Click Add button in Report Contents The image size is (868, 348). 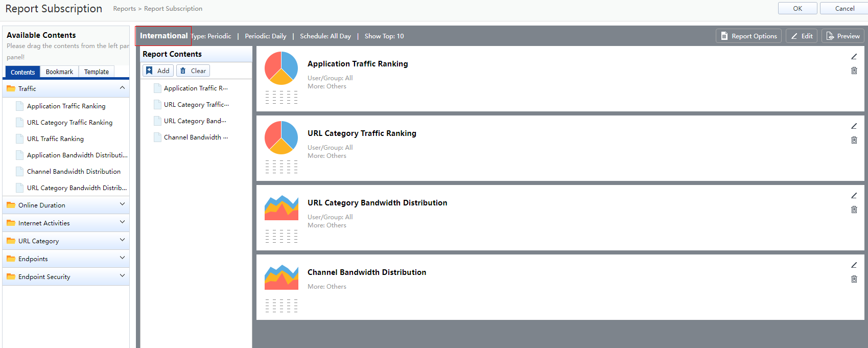click(x=158, y=71)
